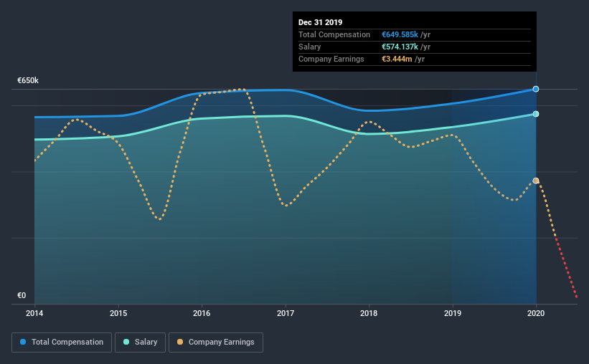The width and height of the screenshot is (589, 364).
Task: Click the orange dot in Company Earnings legend
Action: click(180, 342)
